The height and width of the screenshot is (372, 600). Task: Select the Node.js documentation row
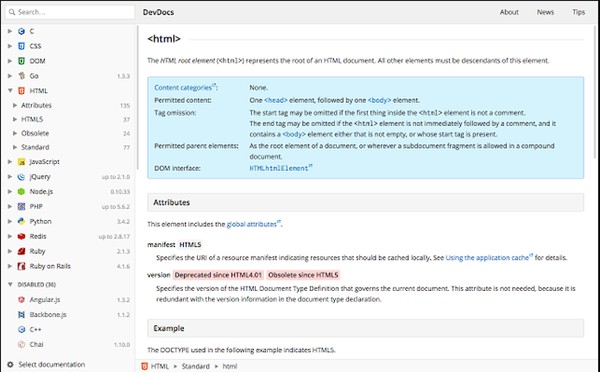coord(68,192)
